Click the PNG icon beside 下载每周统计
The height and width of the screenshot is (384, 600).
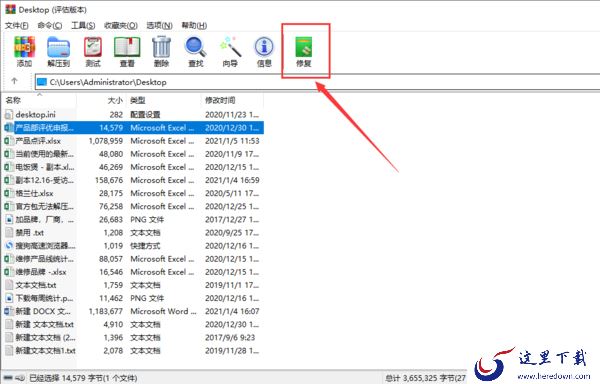(x=9, y=298)
